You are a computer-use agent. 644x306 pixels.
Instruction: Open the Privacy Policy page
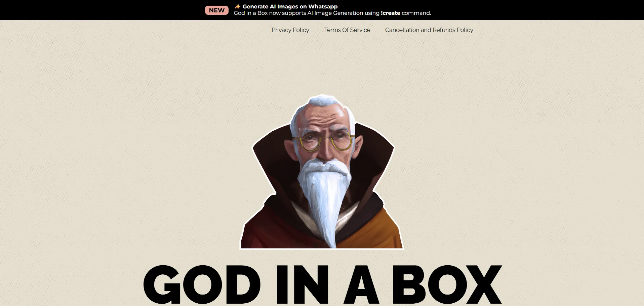(x=290, y=30)
